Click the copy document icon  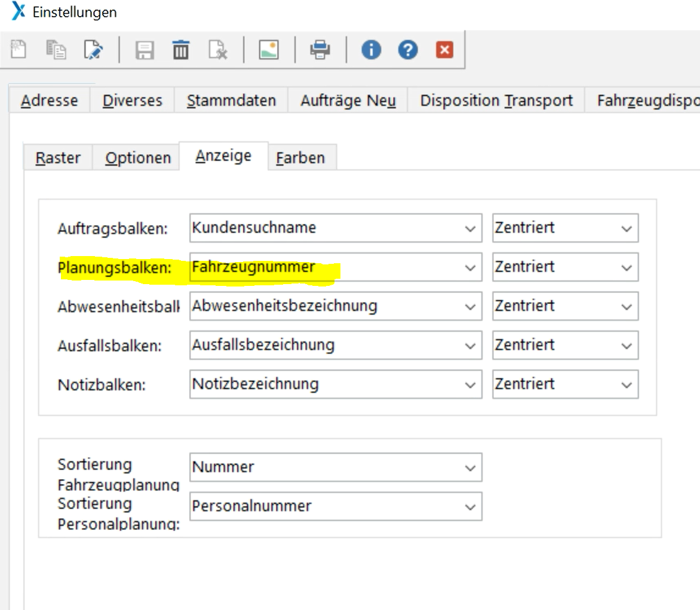click(x=56, y=51)
